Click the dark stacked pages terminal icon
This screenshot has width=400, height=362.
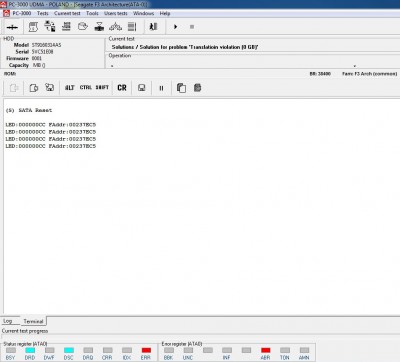tap(198, 88)
